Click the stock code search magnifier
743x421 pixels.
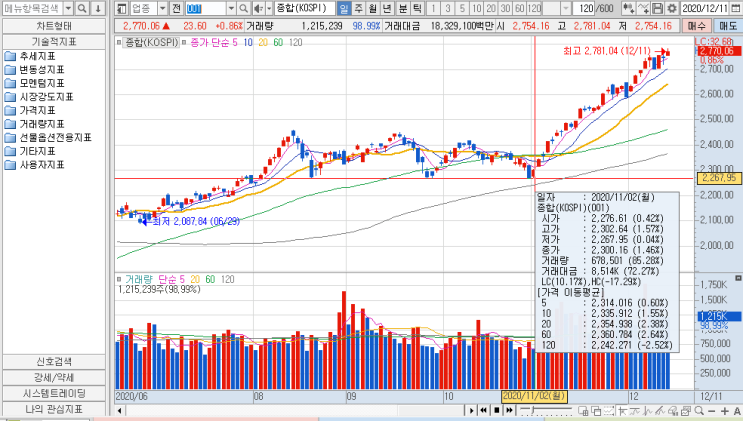click(x=243, y=8)
